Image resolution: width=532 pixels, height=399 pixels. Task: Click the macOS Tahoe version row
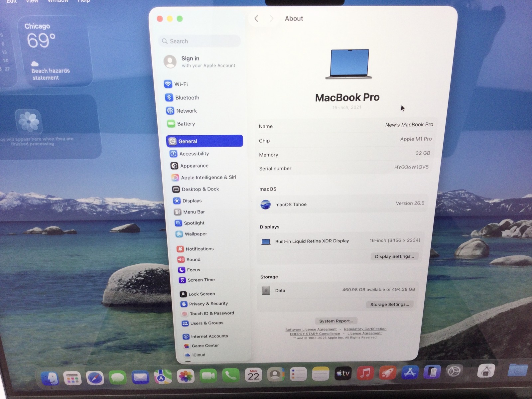(x=342, y=204)
